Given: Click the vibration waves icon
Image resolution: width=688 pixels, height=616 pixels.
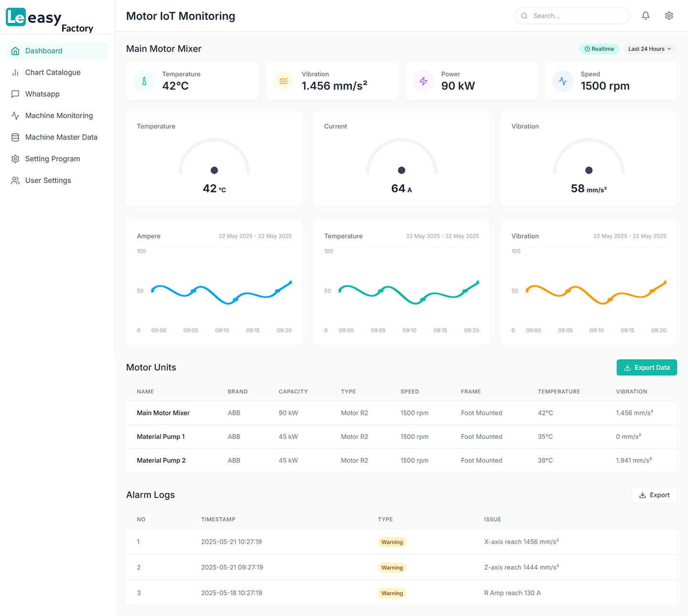Looking at the screenshot, I should [x=284, y=81].
